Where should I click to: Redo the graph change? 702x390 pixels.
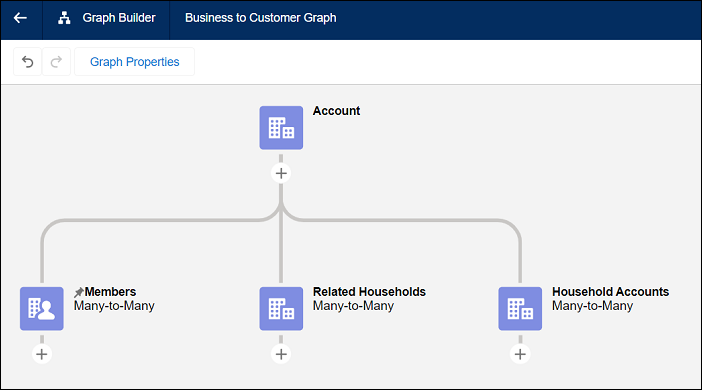click(56, 62)
